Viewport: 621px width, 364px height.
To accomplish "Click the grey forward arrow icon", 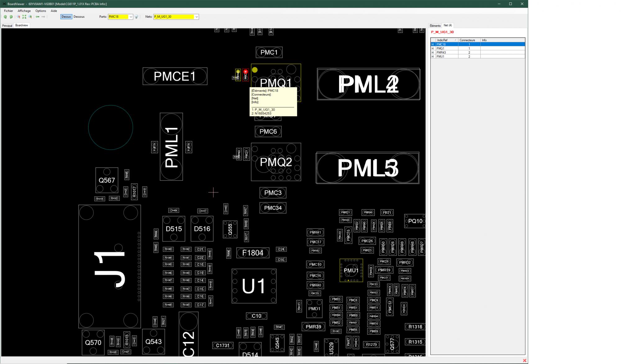I will point(43,17).
